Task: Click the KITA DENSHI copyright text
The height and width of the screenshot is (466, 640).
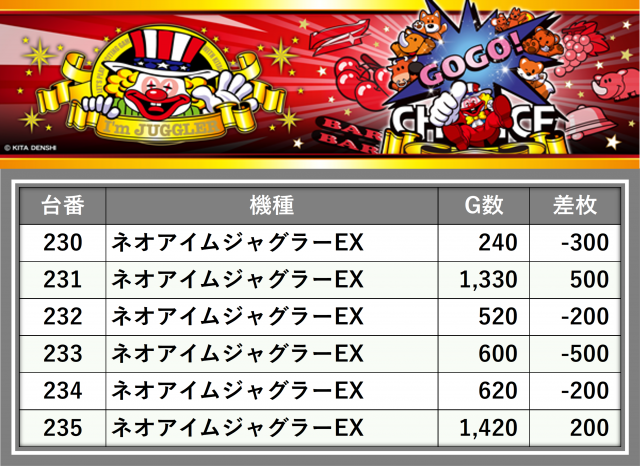Action: tap(30, 148)
